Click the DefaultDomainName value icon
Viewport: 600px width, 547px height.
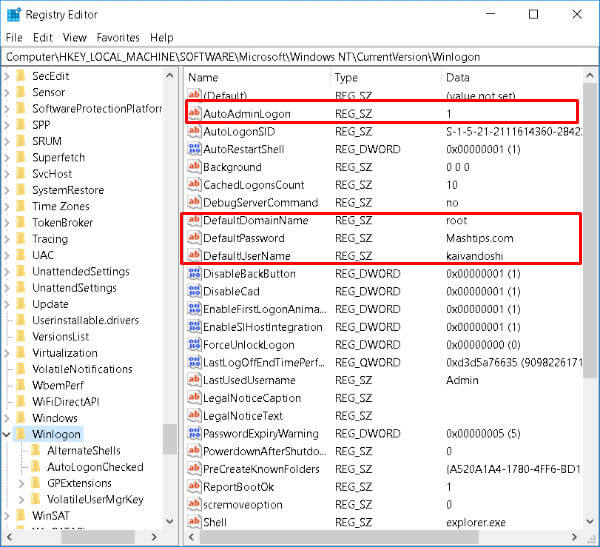pyautogui.click(x=194, y=220)
